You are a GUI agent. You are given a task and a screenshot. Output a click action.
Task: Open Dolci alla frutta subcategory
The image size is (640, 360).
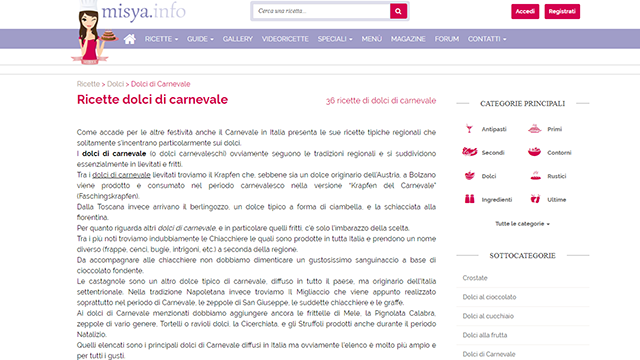point(484,335)
